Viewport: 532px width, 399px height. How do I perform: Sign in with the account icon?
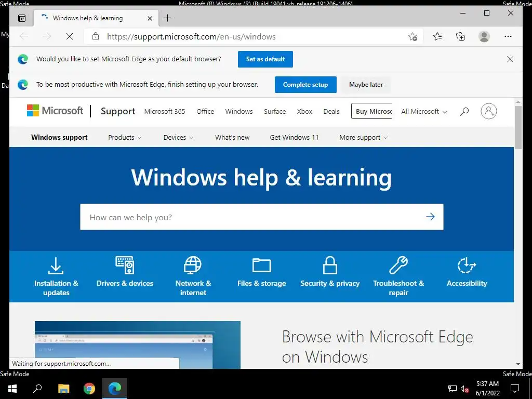[488, 111]
